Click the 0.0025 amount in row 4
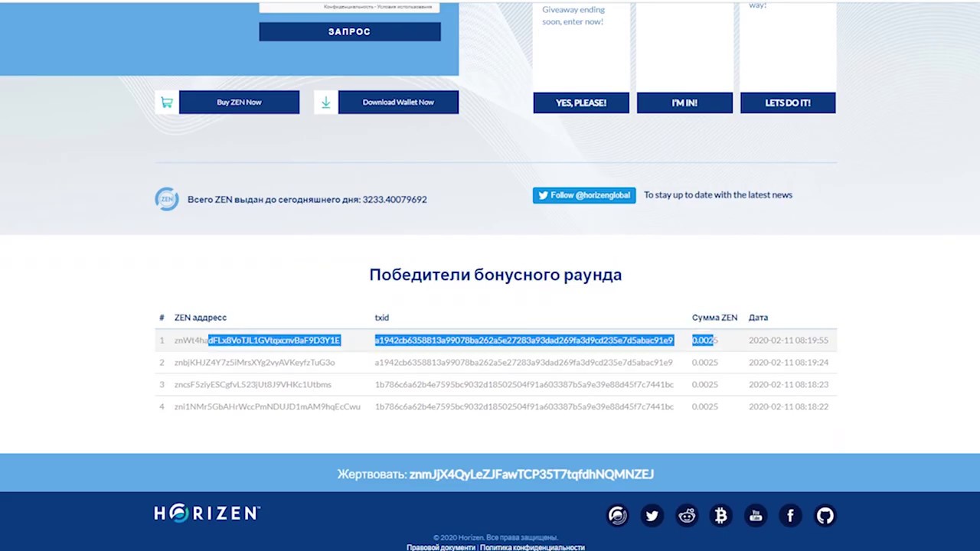Viewport: 980px width, 551px height. 705,407
